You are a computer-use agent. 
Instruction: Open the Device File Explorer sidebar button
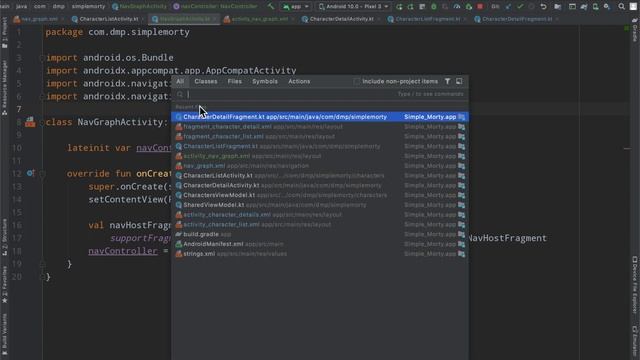[x=635, y=286]
